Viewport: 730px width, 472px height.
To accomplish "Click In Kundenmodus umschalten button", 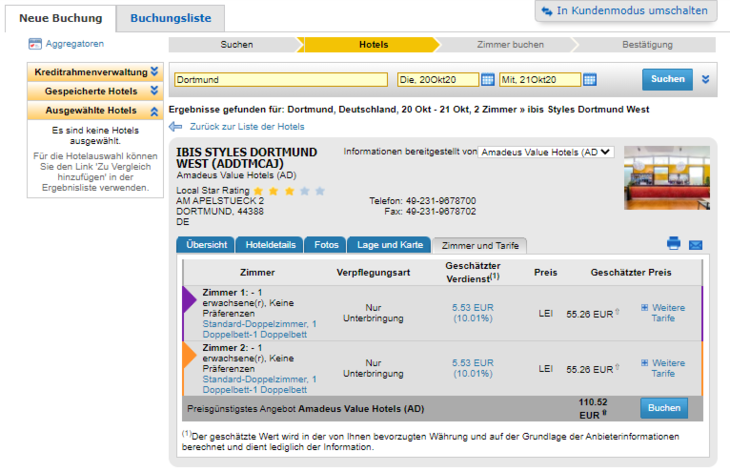I will pos(626,11).
